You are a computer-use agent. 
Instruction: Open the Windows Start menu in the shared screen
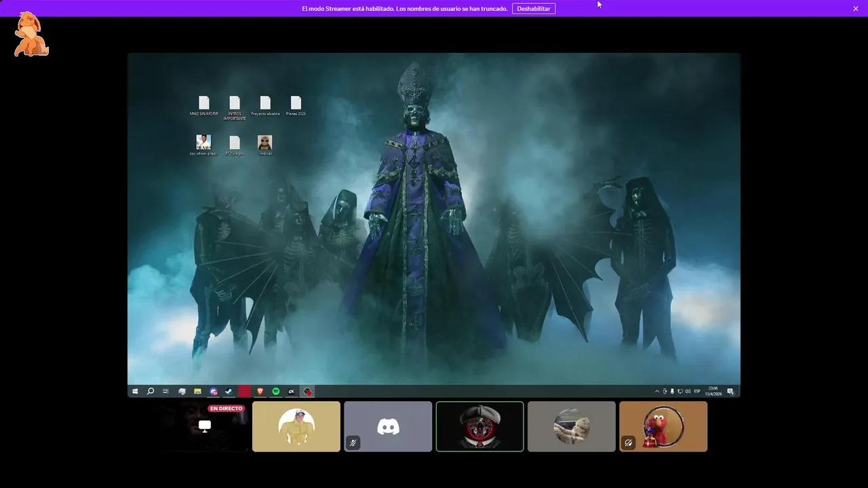click(x=135, y=391)
